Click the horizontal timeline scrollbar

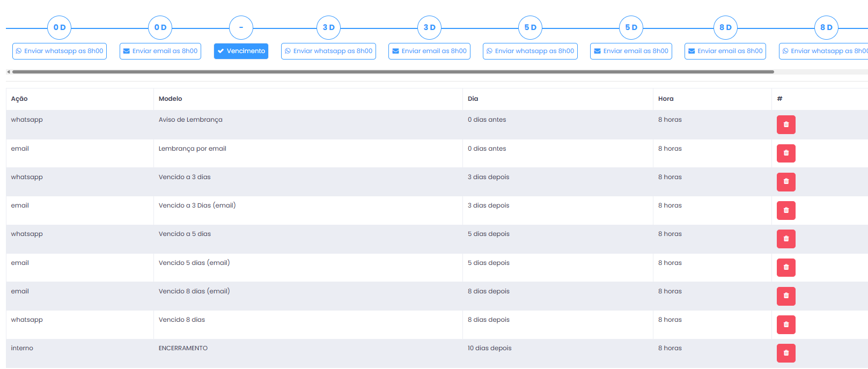tap(393, 71)
